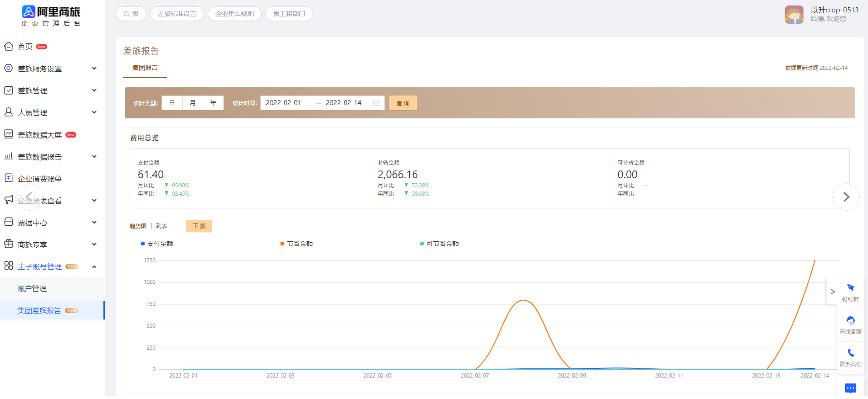Click 首页 sidebar label

pos(25,47)
